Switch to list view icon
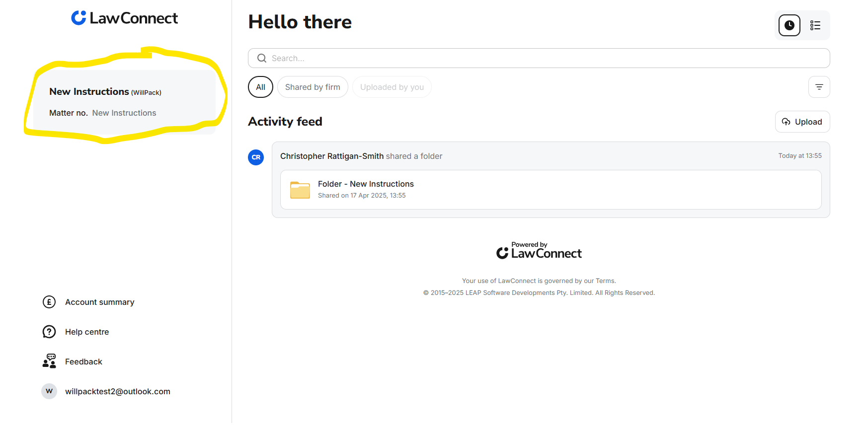 coord(815,25)
